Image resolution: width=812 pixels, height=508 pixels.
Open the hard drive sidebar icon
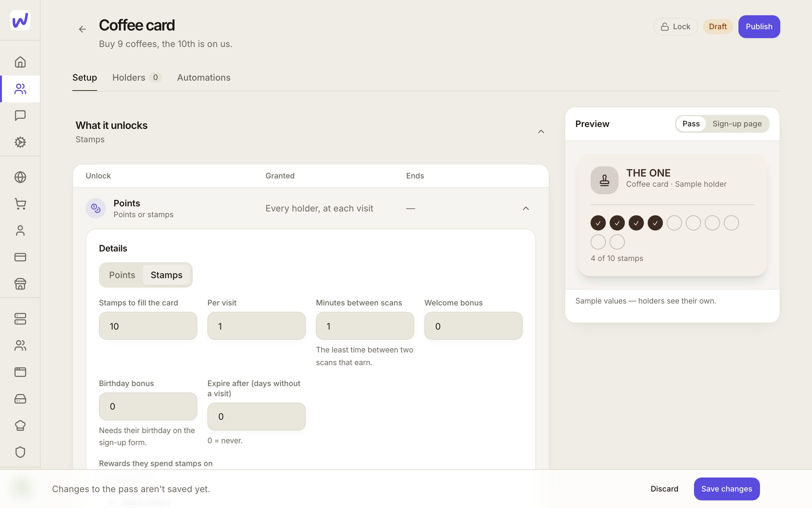[20, 399]
